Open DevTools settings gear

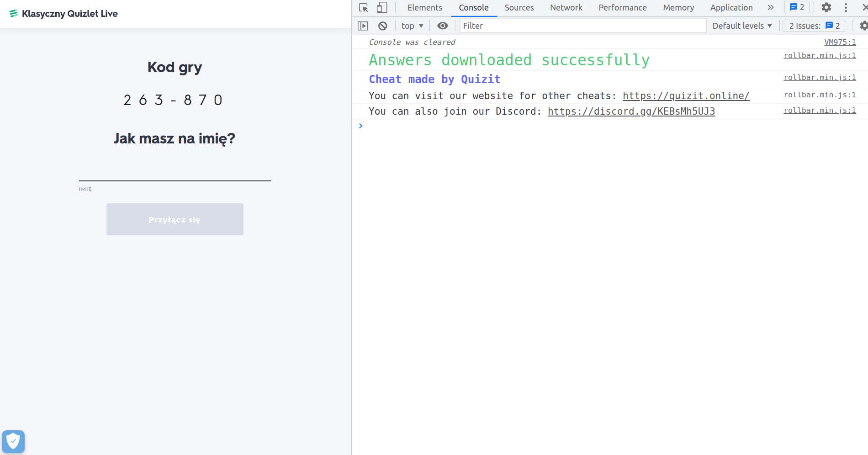(826, 8)
